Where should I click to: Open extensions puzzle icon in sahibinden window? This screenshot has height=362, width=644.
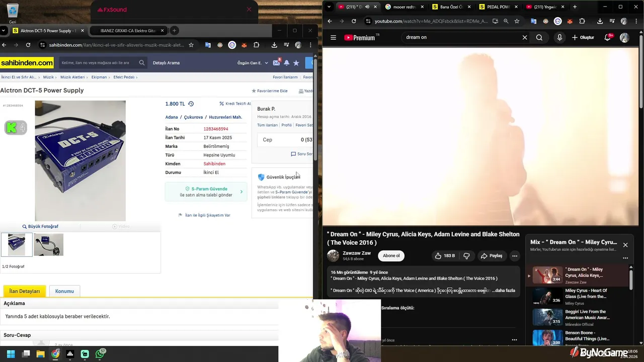(x=256, y=45)
